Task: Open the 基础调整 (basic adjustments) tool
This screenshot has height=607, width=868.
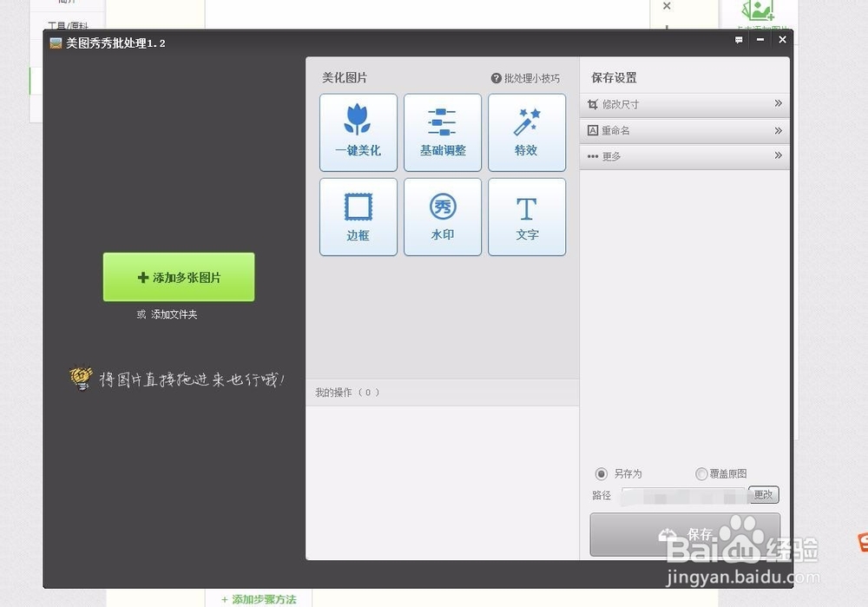Action: 443,132
